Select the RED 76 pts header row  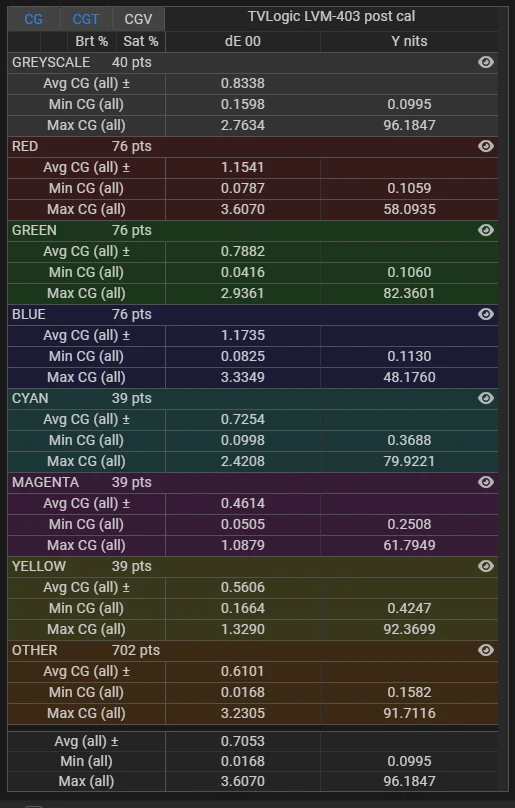pos(253,146)
